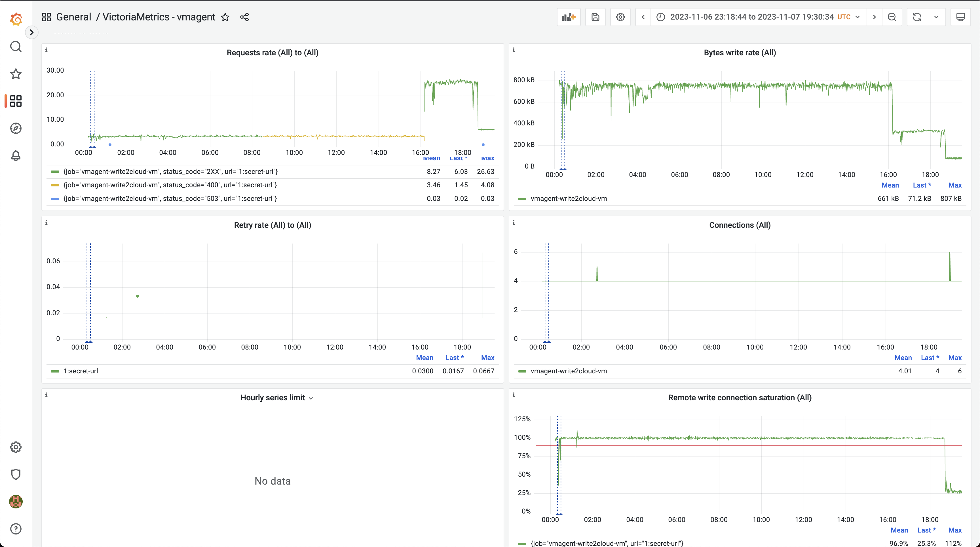This screenshot has width=980, height=547.
Task: Share the dashboard
Action: pyautogui.click(x=245, y=17)
